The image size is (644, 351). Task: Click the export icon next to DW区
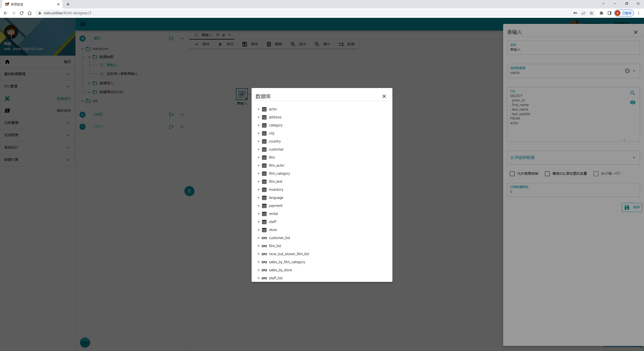tap(171, 115)
